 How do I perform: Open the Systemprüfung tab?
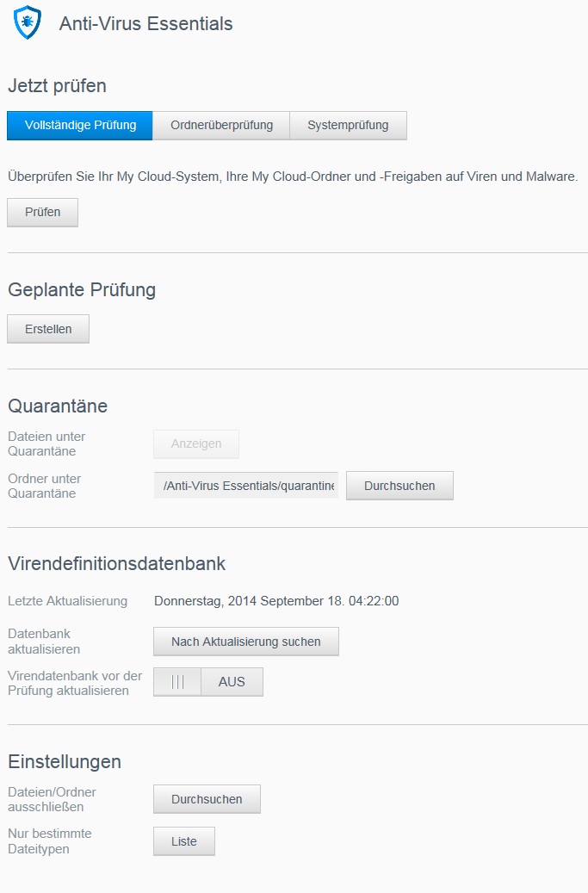click(348, 125)
